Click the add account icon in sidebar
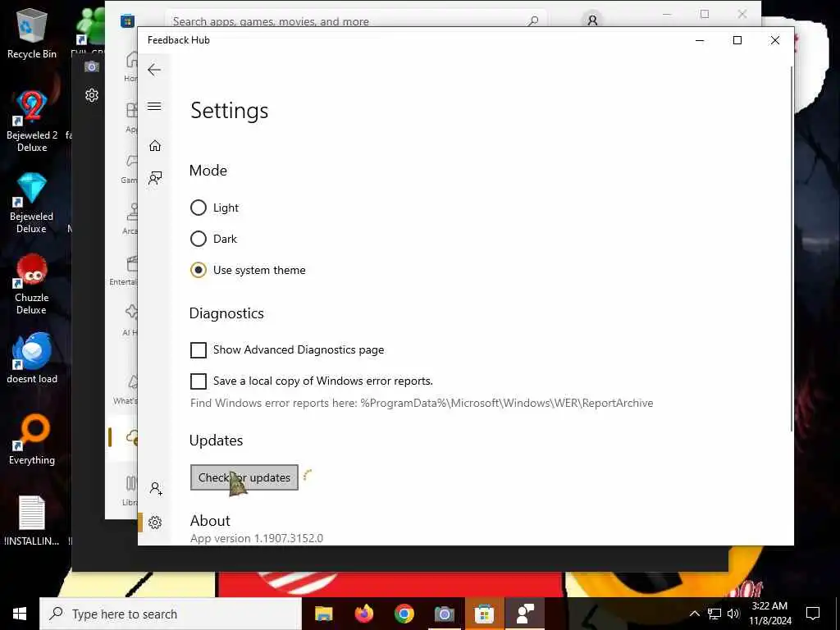Viewport: 840px width, 630px height. point(156,488)
